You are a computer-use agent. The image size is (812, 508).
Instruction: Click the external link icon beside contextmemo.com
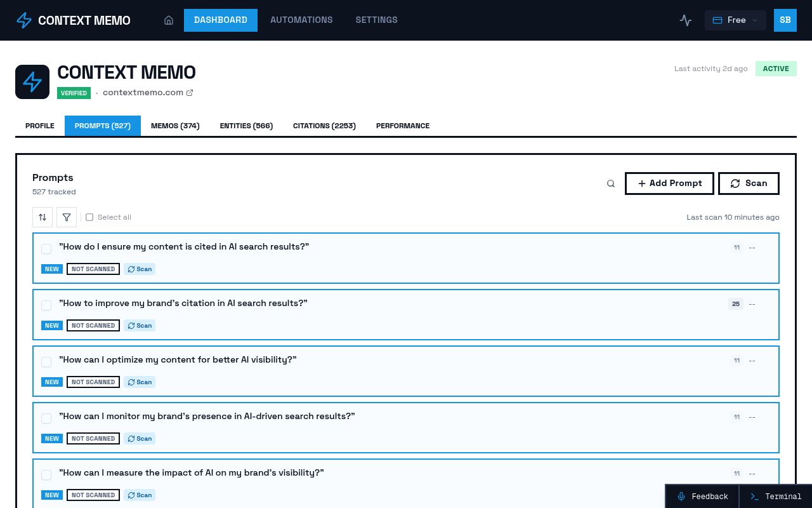[189, 92]
